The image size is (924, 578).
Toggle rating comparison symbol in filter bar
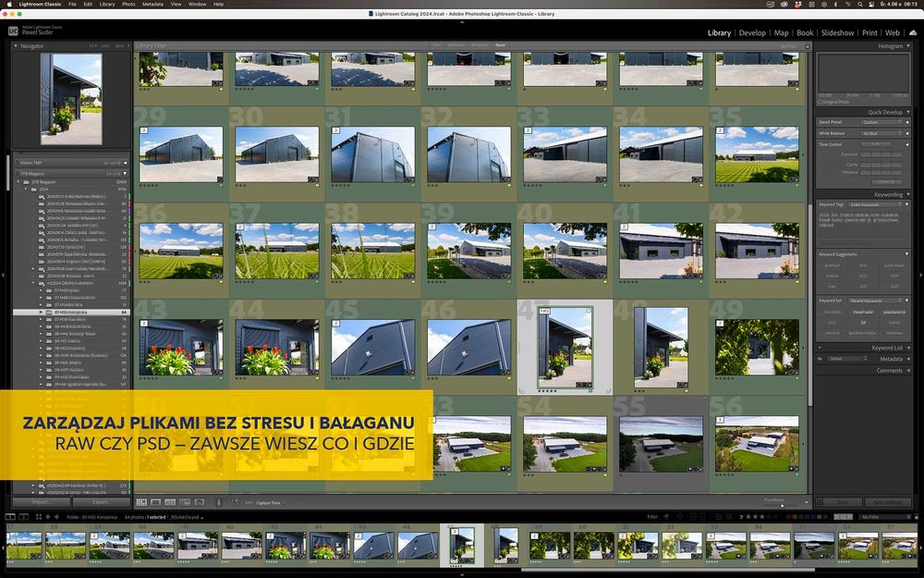(741, 517)
